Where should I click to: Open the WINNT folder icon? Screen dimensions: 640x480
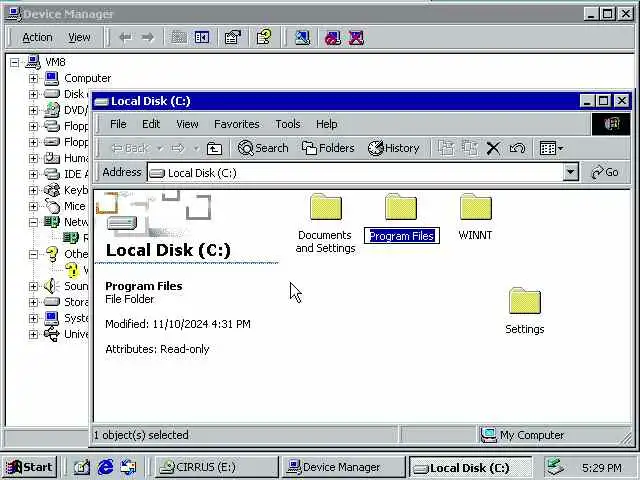pos(476,207)
